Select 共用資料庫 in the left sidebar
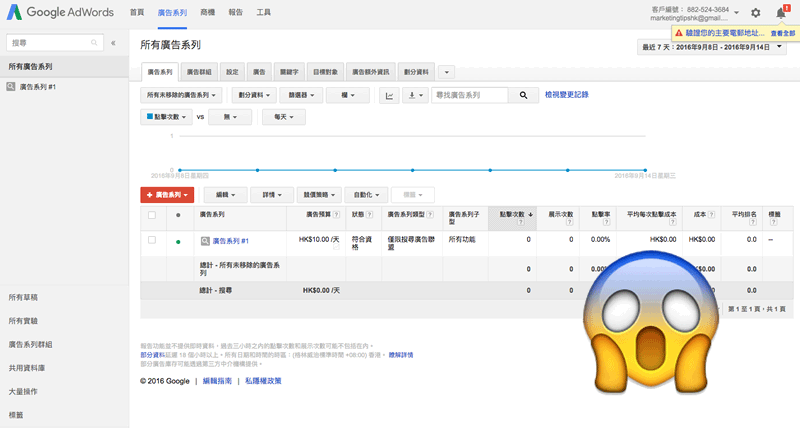 (27, 368)
